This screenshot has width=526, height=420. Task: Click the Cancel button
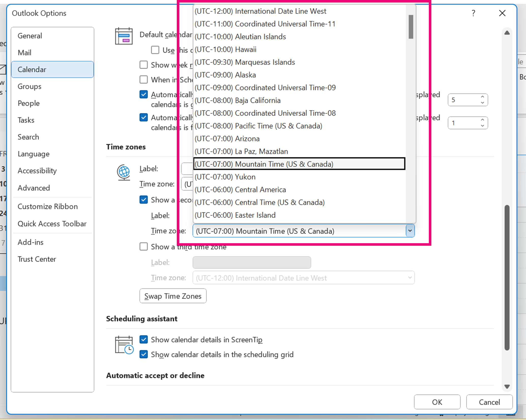(489, 402)
